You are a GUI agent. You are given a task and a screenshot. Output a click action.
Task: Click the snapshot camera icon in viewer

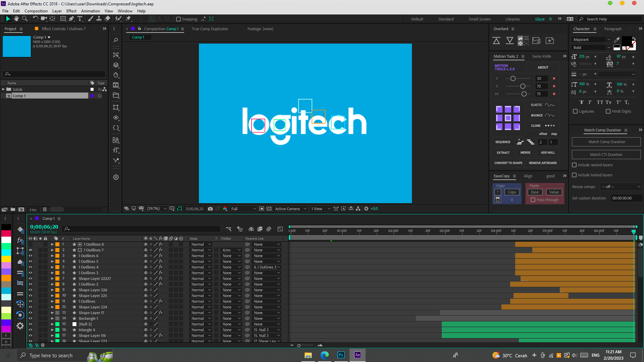click(x=210, y=208)
